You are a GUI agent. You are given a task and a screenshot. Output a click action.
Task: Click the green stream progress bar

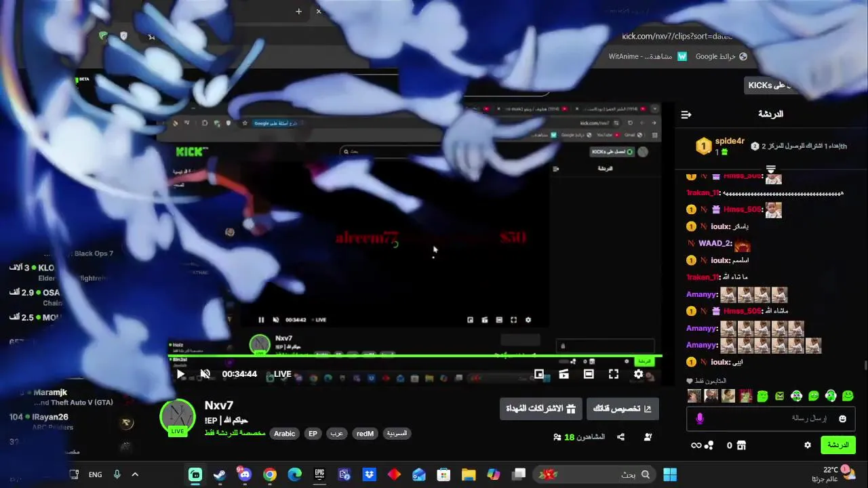pos(415,356)
